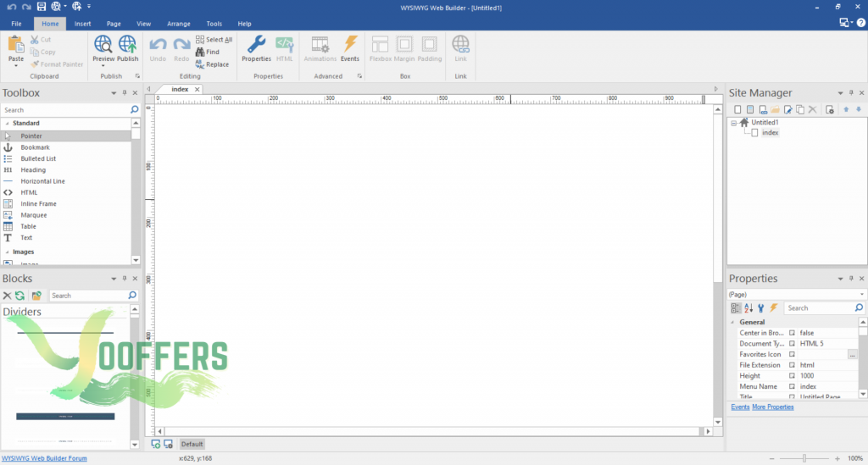Add new page in Site Manager toolbar
Image resolution: width=868 pixels, height=465 pixels.
tap(737, 109)
